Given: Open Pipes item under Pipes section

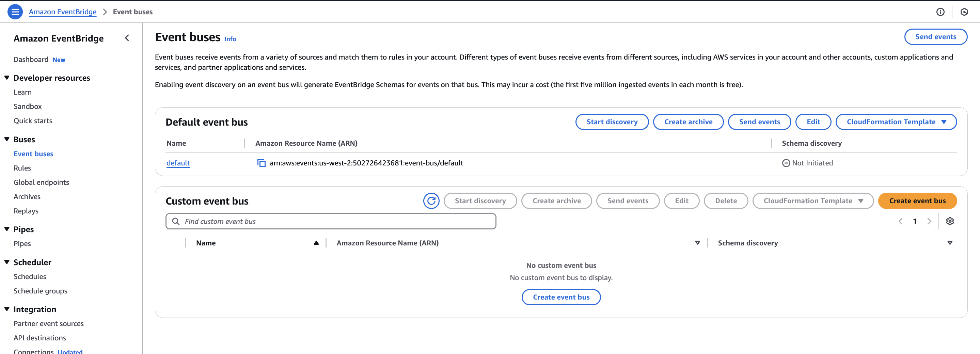Looking at the screenshot, I should (22, 244).
